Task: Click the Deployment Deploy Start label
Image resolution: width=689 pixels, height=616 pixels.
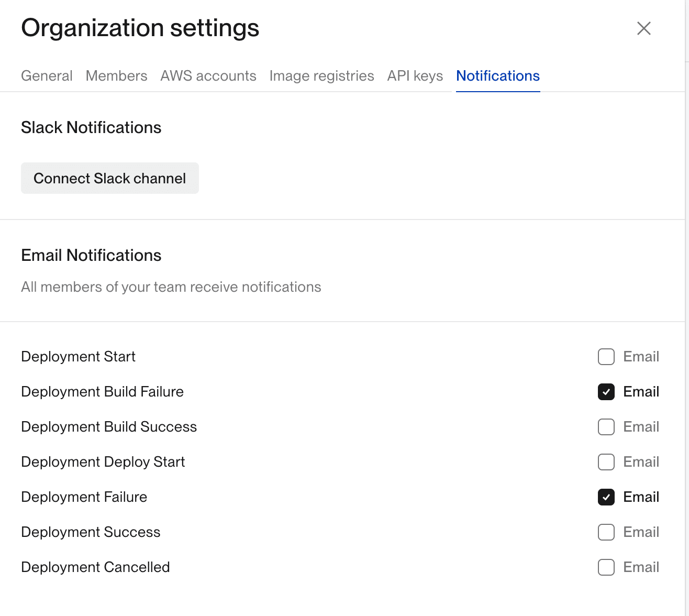Action: (x=103, y=462)
